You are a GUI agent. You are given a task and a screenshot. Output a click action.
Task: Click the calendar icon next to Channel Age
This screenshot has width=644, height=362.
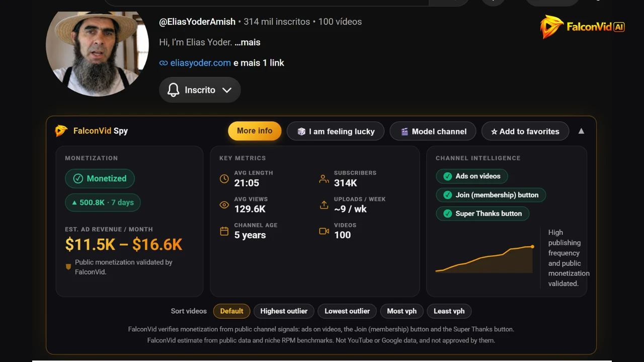(x=224, y=231)
